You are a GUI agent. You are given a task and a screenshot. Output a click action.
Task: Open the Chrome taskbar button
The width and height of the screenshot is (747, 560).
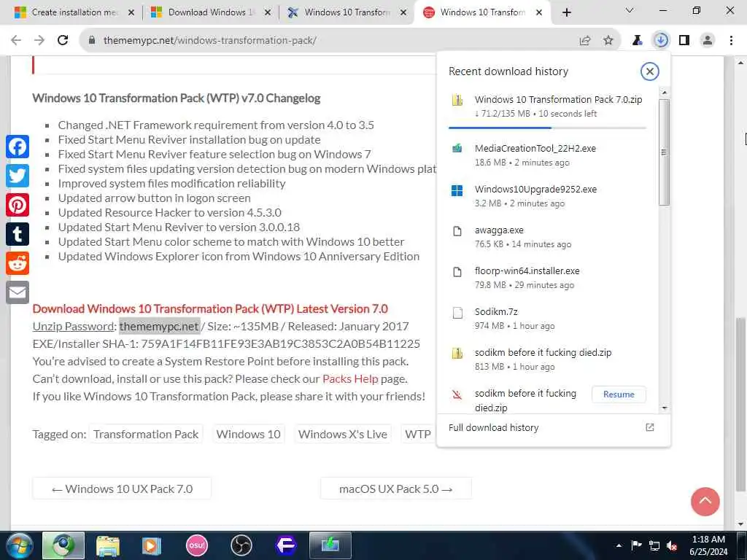pos(63,545)
